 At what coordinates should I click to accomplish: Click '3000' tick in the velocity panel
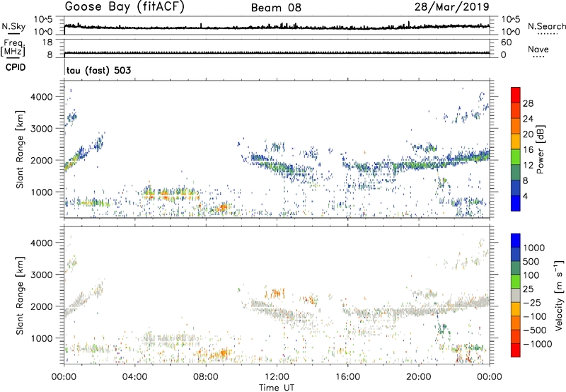(41, 275)
